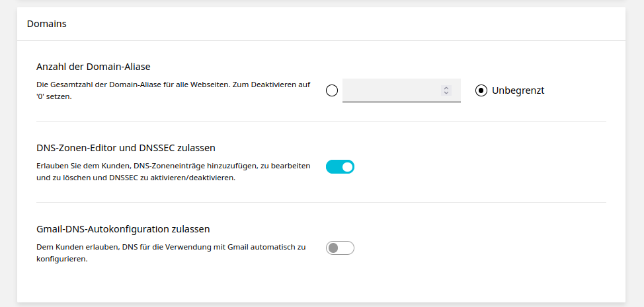Click the Gmail-DNS-Autokonfiguration zulassen heading
The width and height of the screenshot is (644, 307).
click(123, 229)
